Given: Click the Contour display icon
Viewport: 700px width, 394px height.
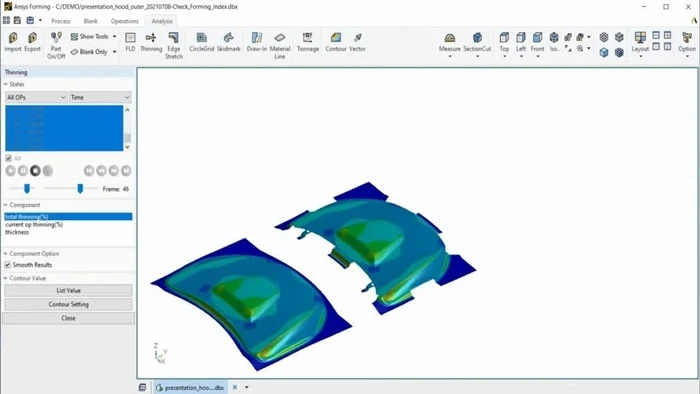Looking at the screenshot, I should pyautogui.click(x=336, y=42).
